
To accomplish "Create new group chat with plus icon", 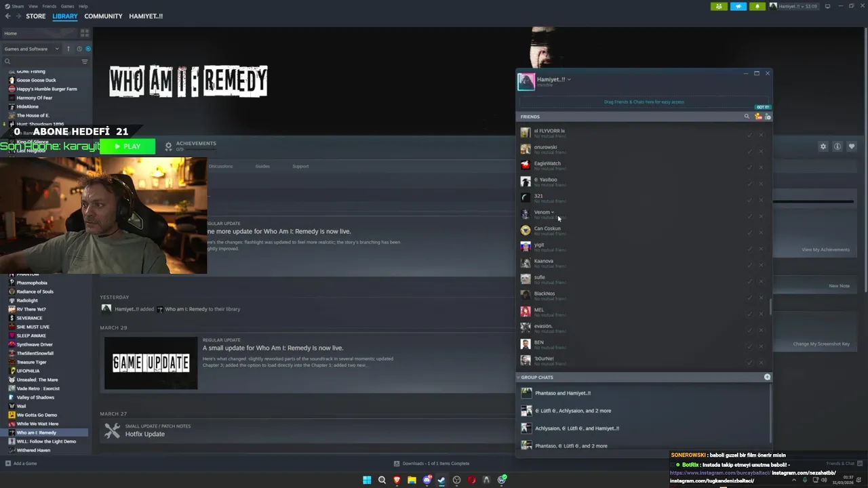I will (x=767, y=377).
